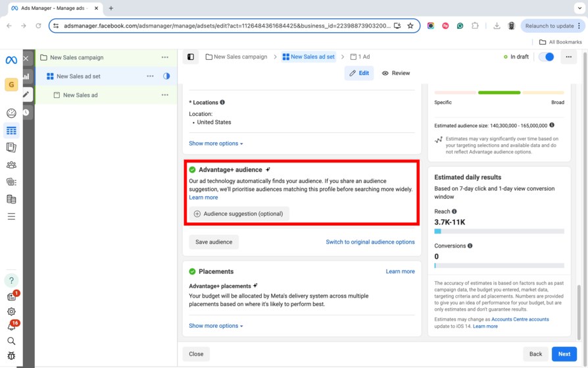Expand Show more options under Placements
Screen dimensions: 588x368
click(x=216, y=326)
